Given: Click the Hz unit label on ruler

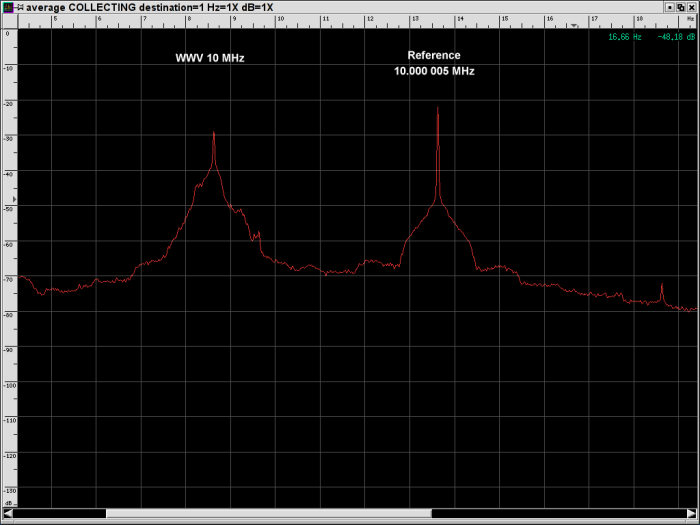Looking at the screenshot, I should [691, 19].
